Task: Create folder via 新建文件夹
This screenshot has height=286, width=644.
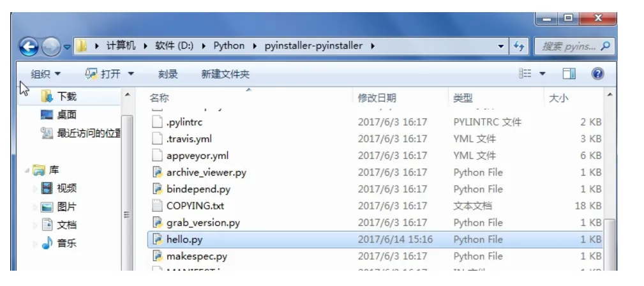Action: (x=225, y=74)
